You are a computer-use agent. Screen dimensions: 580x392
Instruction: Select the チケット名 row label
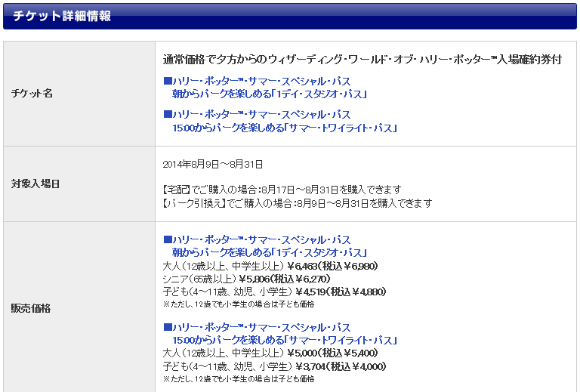[32, 93]
